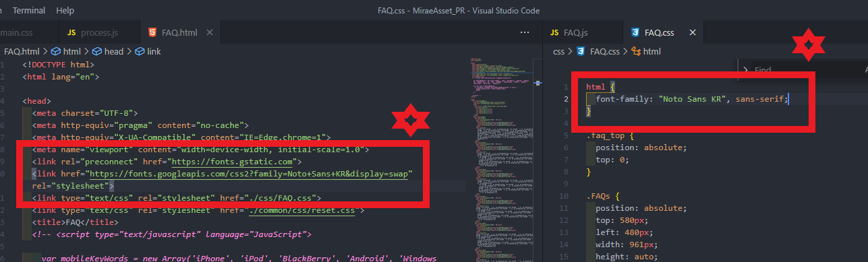Image resolution: width=868 pixels, height=262 pixels.
Task: Open the Terminal menu
Action: (x=29, y=10)
